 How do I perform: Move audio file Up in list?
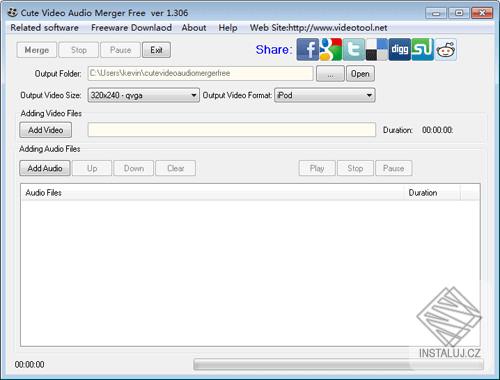point(92,168)
